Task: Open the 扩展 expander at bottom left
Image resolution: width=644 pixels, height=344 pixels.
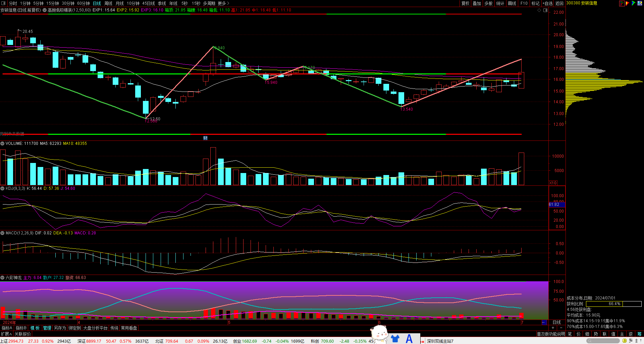Action: click(6, 334)
